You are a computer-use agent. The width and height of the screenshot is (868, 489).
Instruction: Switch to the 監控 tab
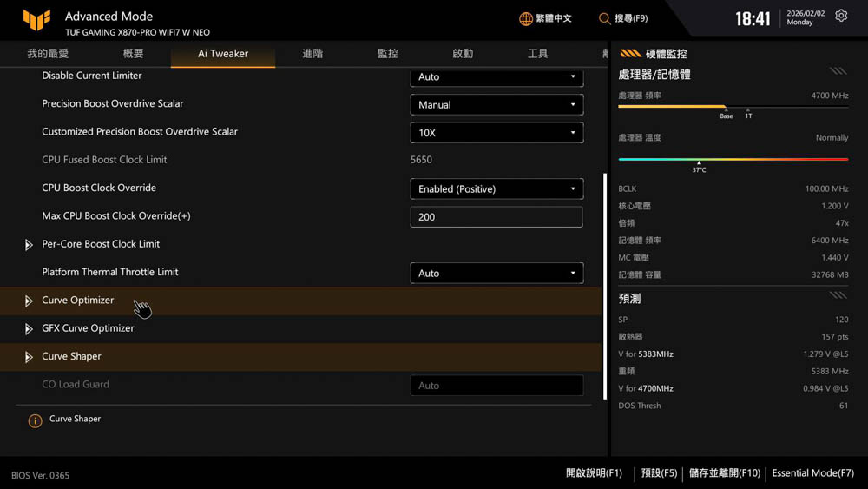[387, 54]
